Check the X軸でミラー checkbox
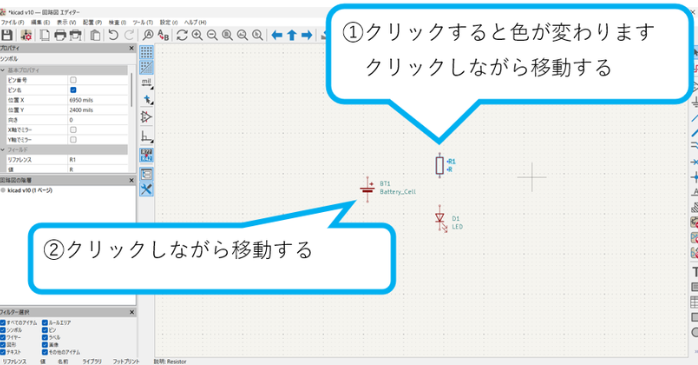Screen dimensions: 698x365 point(73,130)
